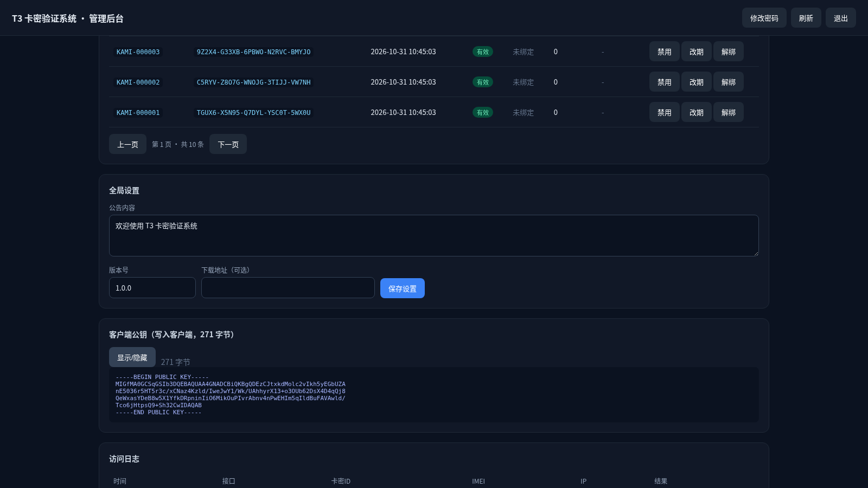Change expiry of KAMI-000002 via 改期
Viewport: 868px width, 488px height.
(x=696, y=82)
